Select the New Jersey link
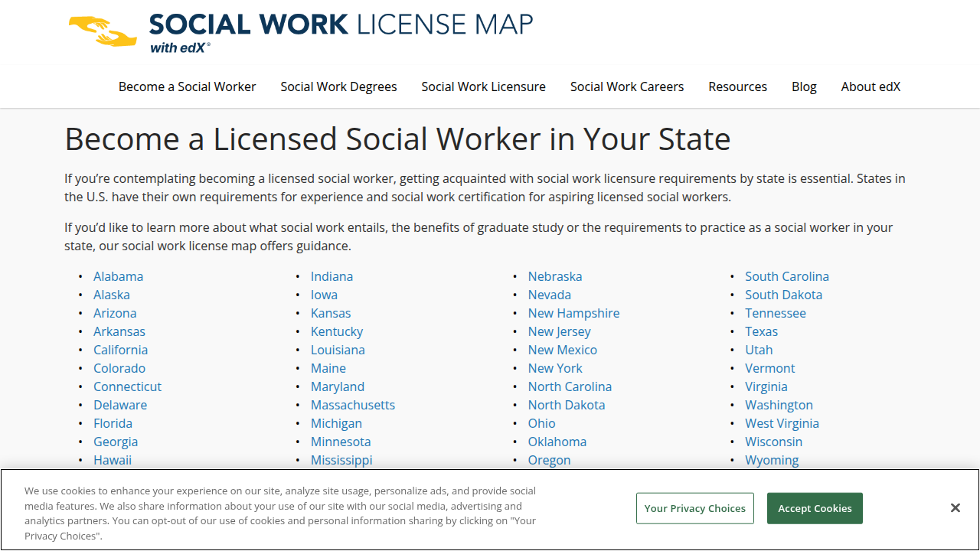 pyautogui.click(x=560, y=331)
